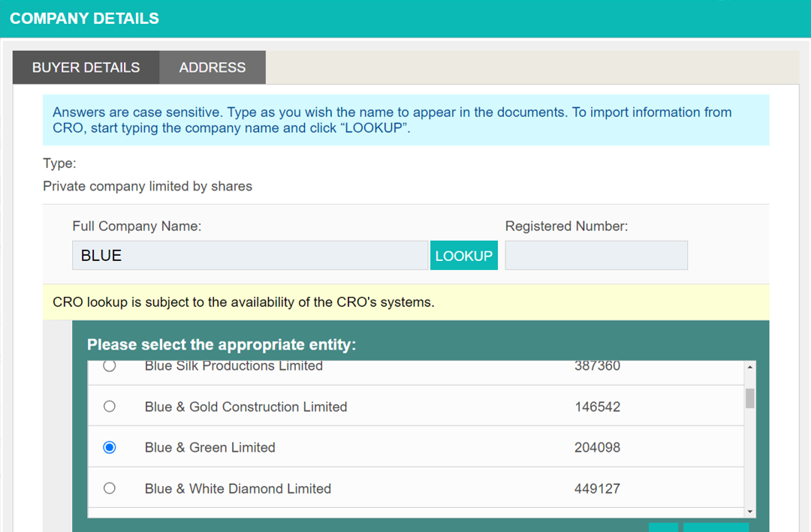Click the entity list scroll up arrow
The height and width of the screenshot is (532, 811).
pos(750,367)
